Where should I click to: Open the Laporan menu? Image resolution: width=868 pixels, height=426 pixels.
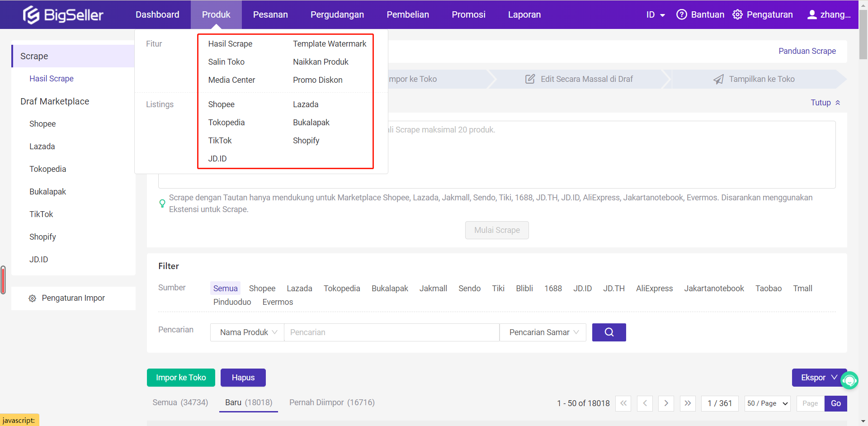point(524,14)
